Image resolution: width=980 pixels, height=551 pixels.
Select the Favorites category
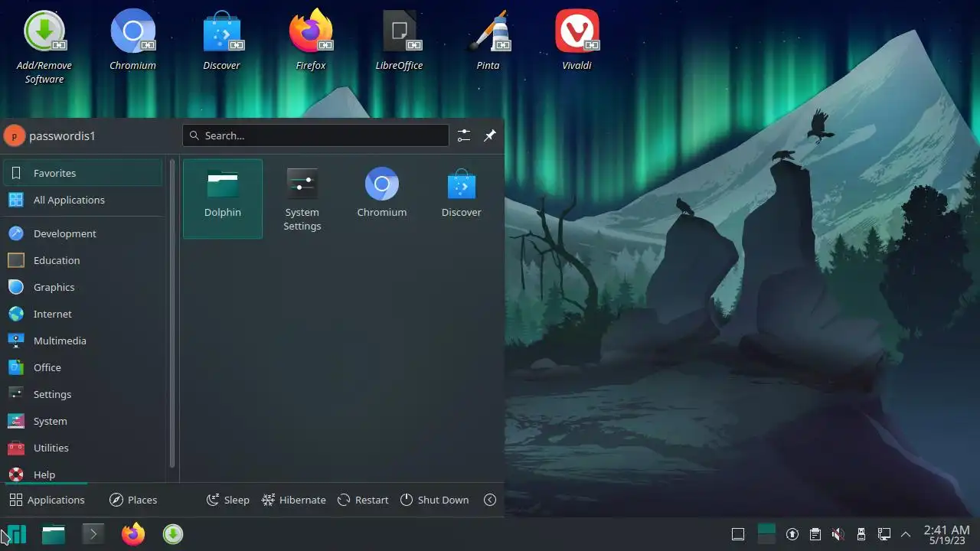click(83, 173)
